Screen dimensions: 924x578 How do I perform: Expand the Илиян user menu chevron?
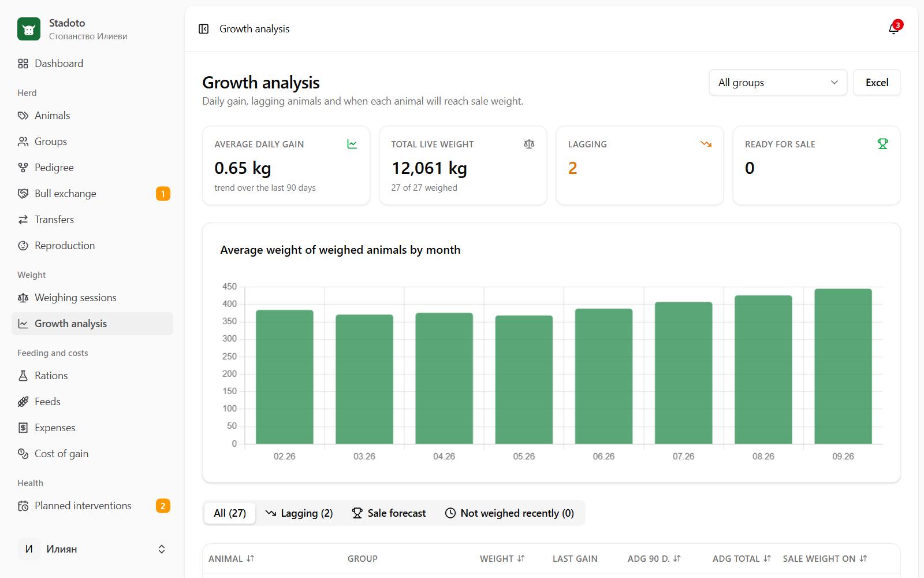click(162, 549)
